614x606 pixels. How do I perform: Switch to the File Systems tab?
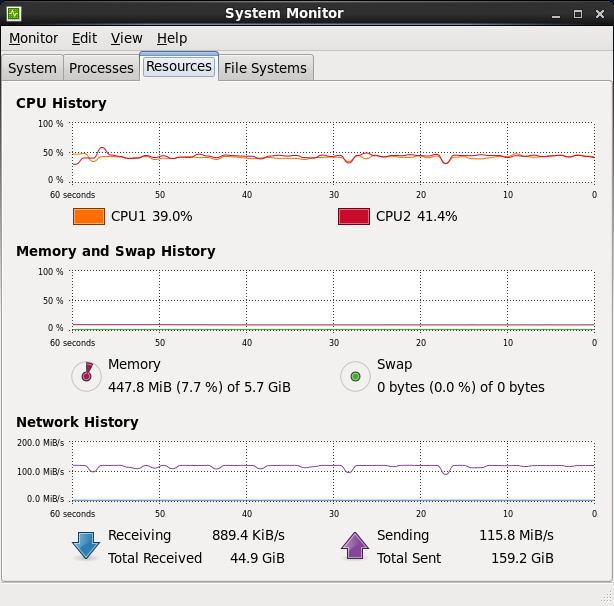tap(265, 68)
